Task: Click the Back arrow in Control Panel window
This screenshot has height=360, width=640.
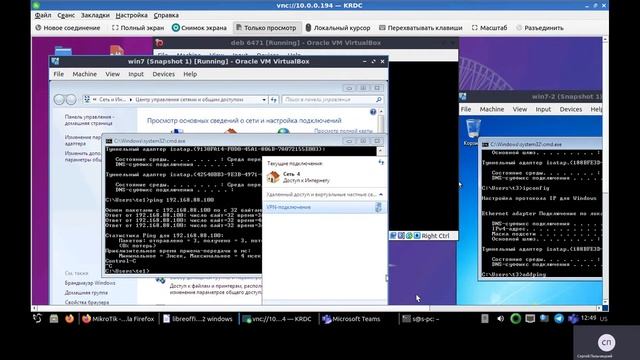Action: [x=59, y=99]
